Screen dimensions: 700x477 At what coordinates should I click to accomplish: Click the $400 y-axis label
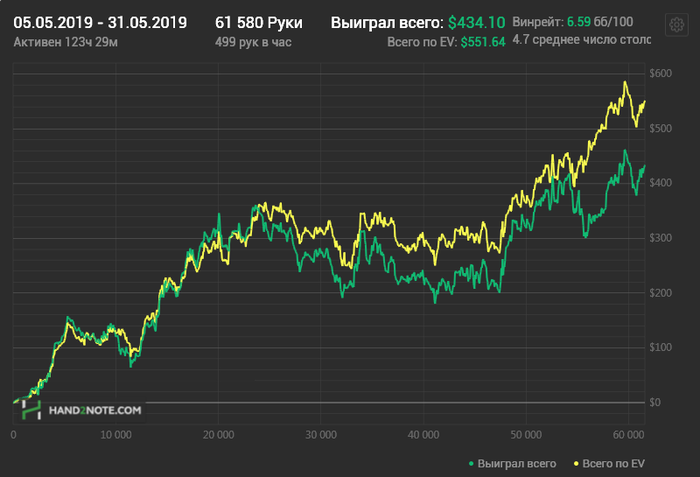(x=661, y=183)
